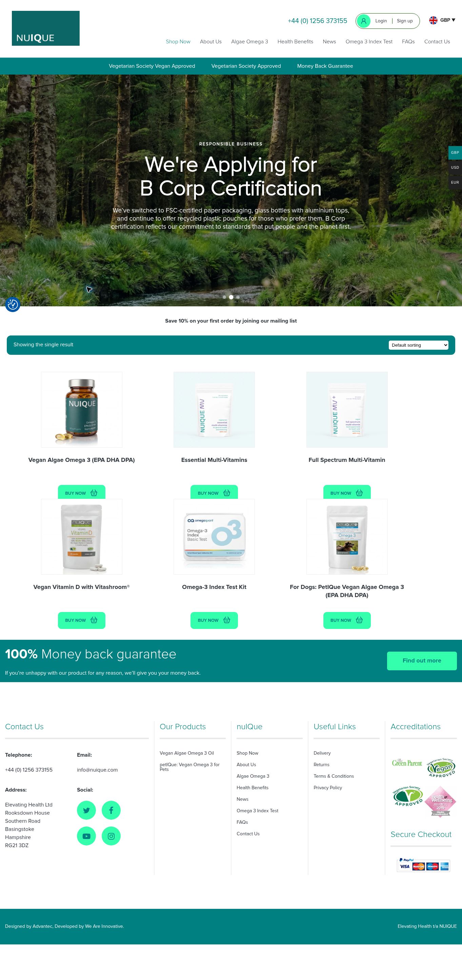Image resolution: width=462 pixels, height=980 pixels.
Task: Open the Vegan Algae Omega 3 bottle image
Action: pos(81,410)
